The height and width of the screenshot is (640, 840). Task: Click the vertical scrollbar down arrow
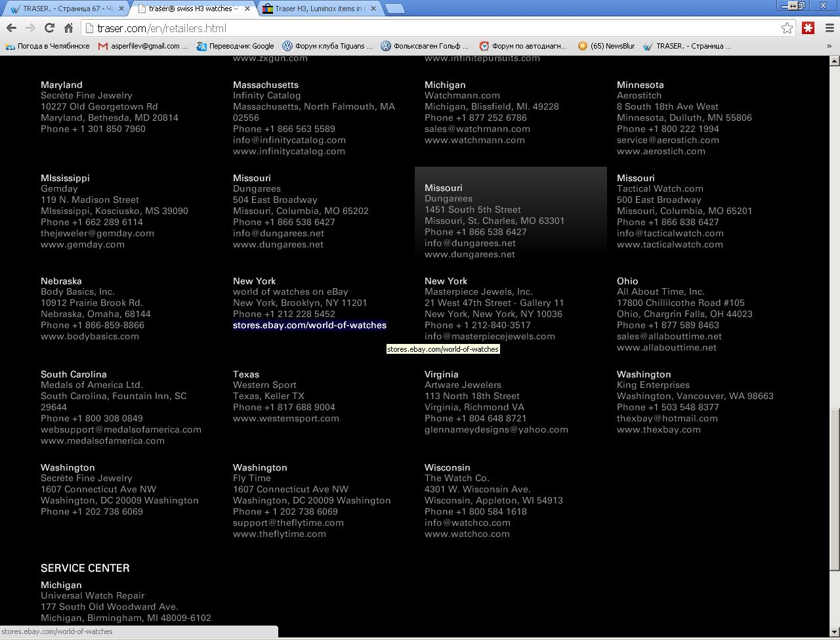tap(834, 631)
